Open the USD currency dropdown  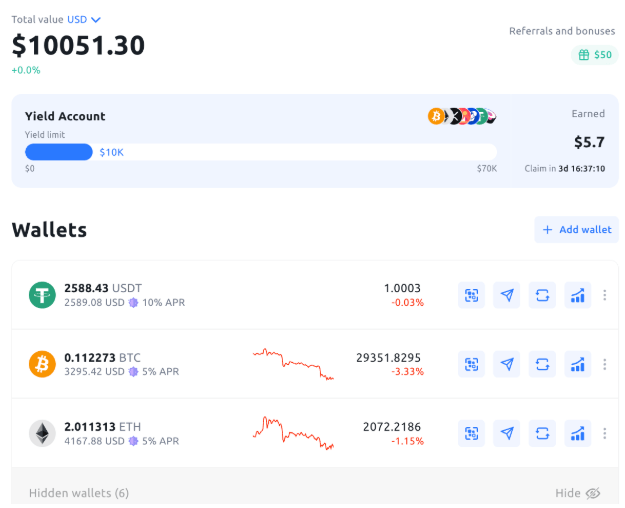84,19
